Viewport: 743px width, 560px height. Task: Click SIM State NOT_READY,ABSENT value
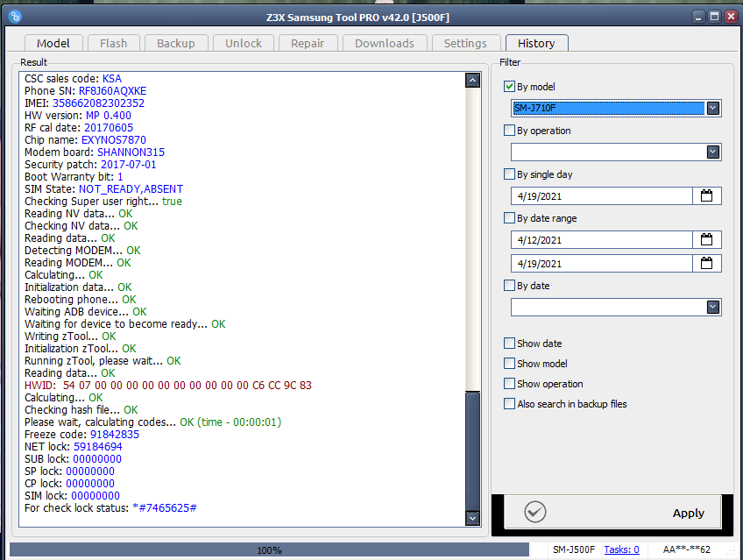[131, 188]
